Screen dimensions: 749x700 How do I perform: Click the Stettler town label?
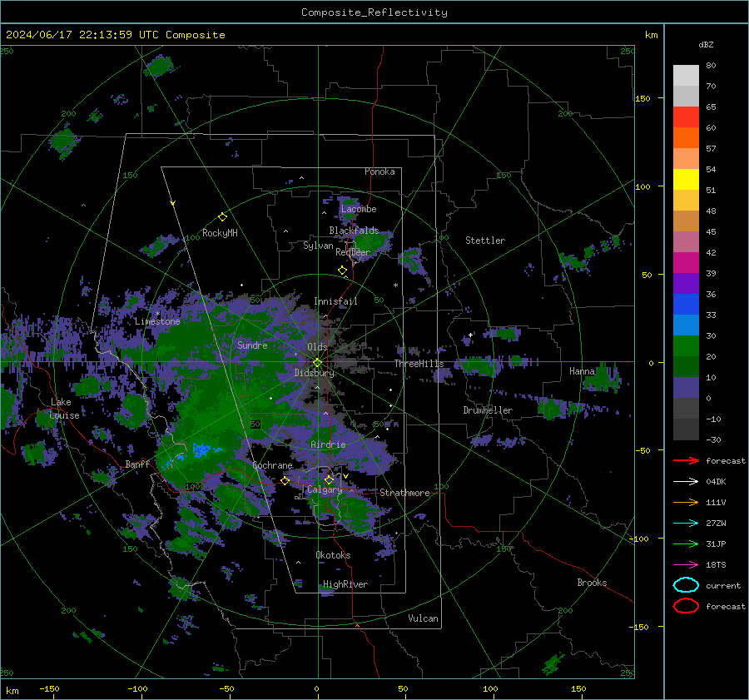click(485, 241)
